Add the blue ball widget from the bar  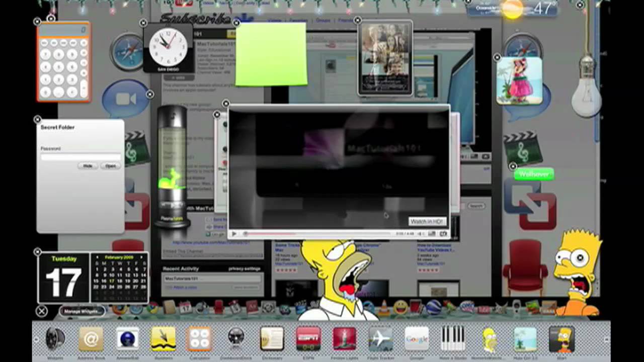pyautogui.click(x=127, y=338)
